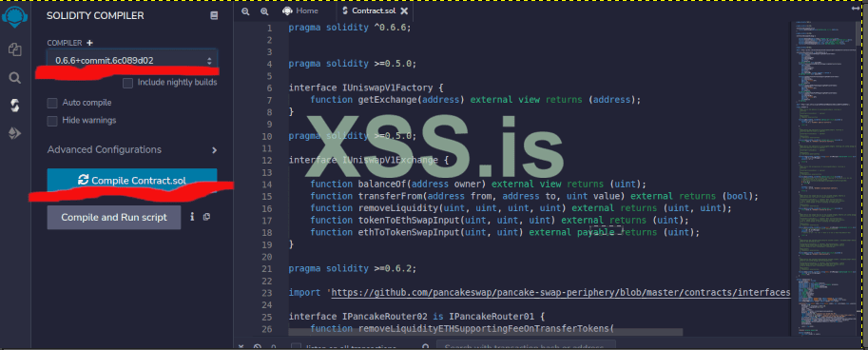Click the editor horizontal scrollbar under line 26

click(x=486, y=332)
